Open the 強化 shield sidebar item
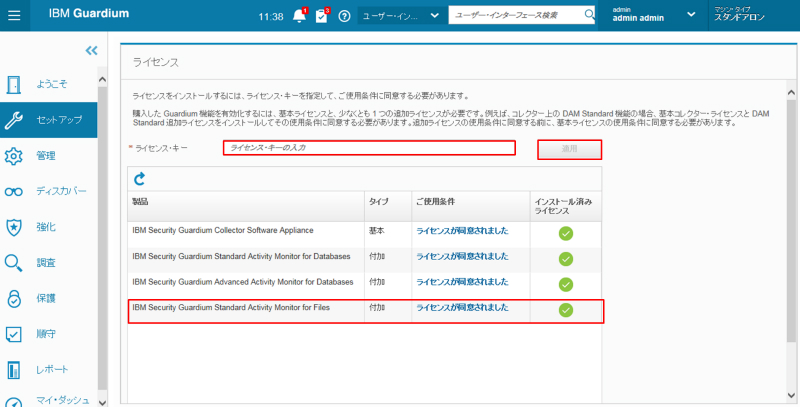Viewport: 800px width, 407px height. click(x=48, y=227)
